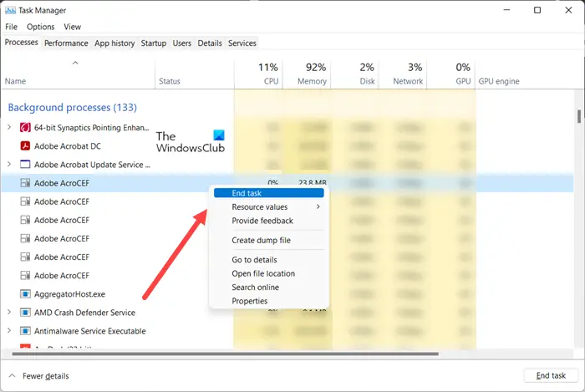The height and width of the screenshot is (392, 585).
Task: Choose End task in context menu
Action: (268, 193)
